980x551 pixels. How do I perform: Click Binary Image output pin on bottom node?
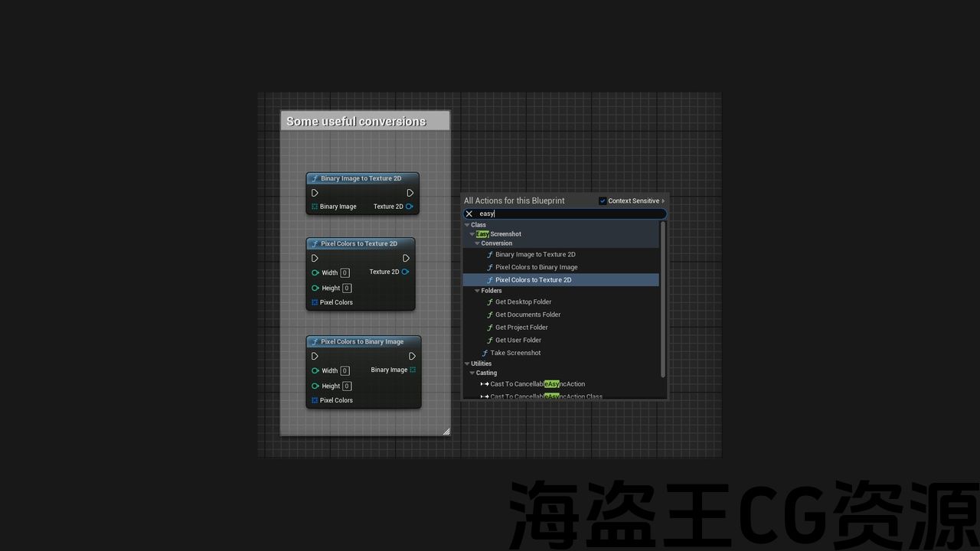pos(413,370)
